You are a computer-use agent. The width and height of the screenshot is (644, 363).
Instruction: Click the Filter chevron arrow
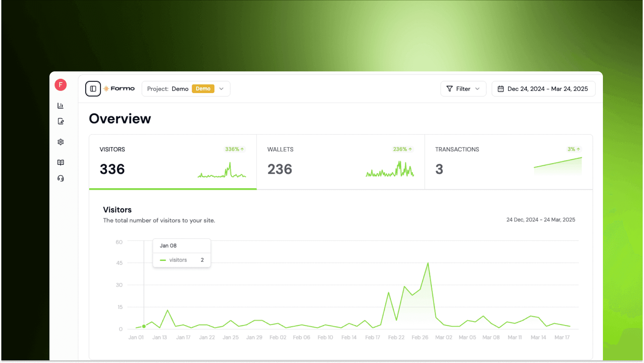coord(477,89)
